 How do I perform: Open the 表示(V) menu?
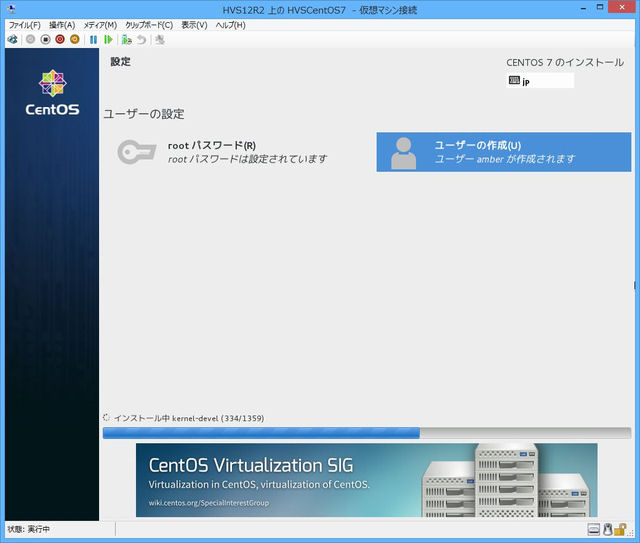[x=194, y=25]
